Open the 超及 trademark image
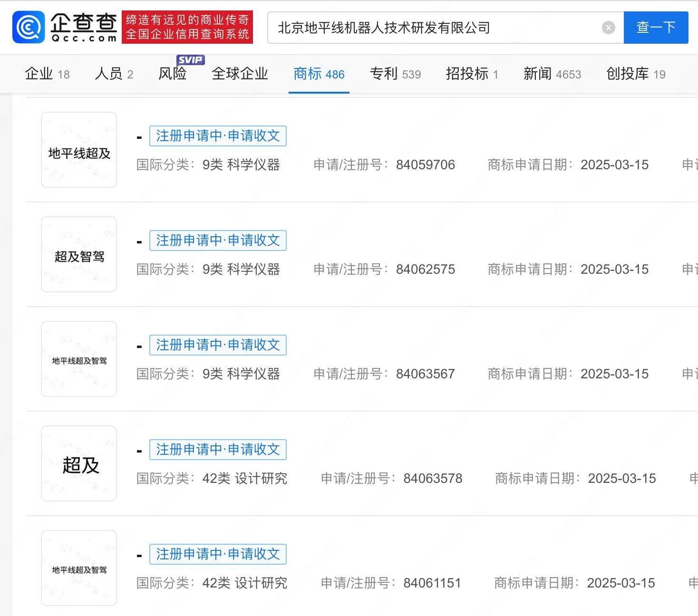The image size is (698, 616). pos(78,463)
